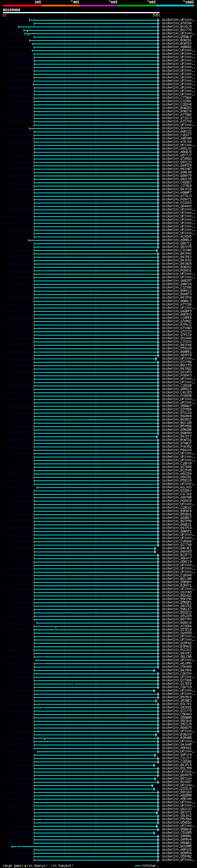This screenshot has width=197, height=868.
Task: Pick the UniRef100_C5K4A9 subject label
Action: (177, 667)
